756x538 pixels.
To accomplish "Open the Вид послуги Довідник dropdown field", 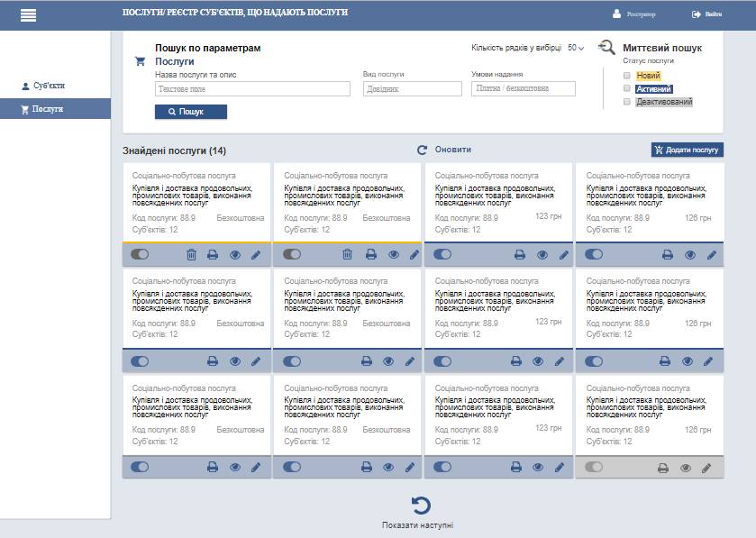I will tap(412, 89).
